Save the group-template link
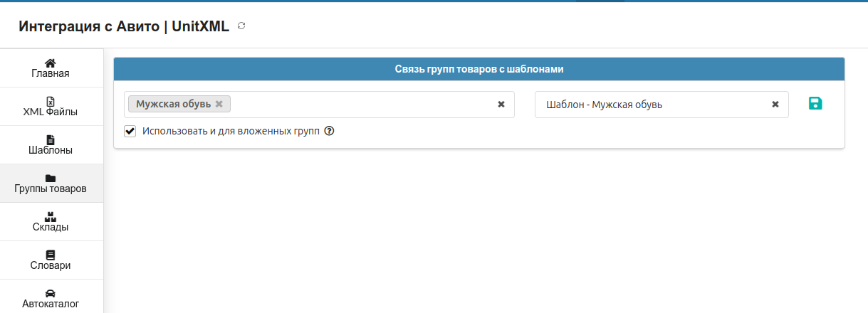The width and height of the screenshot is (868, 313). click(x=815, y=104)
